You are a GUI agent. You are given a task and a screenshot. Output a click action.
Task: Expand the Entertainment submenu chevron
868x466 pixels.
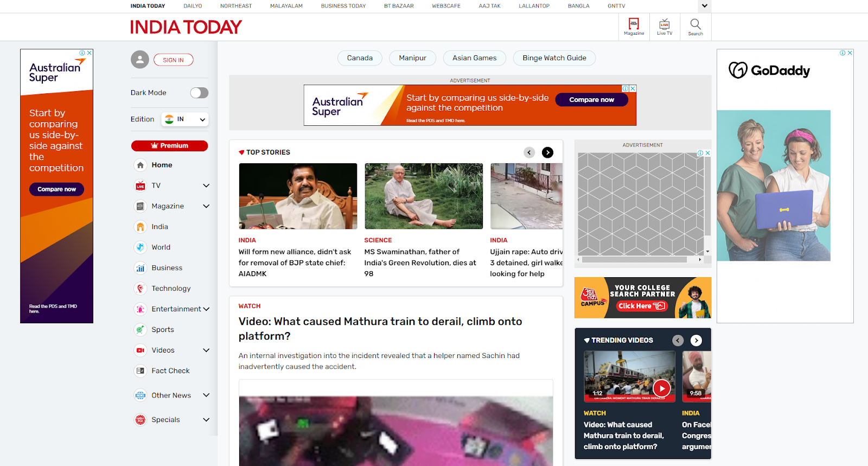206,309
